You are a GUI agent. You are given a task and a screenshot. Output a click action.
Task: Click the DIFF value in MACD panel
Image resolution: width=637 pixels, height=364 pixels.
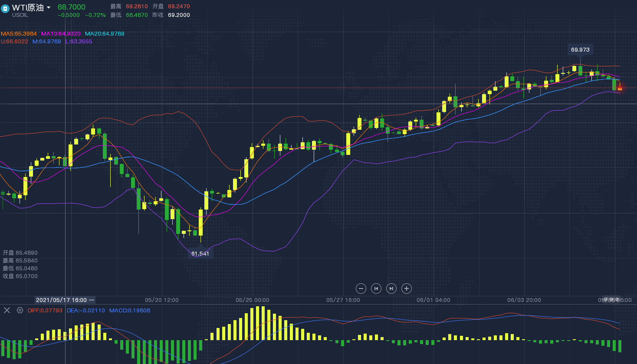point(45,311)
